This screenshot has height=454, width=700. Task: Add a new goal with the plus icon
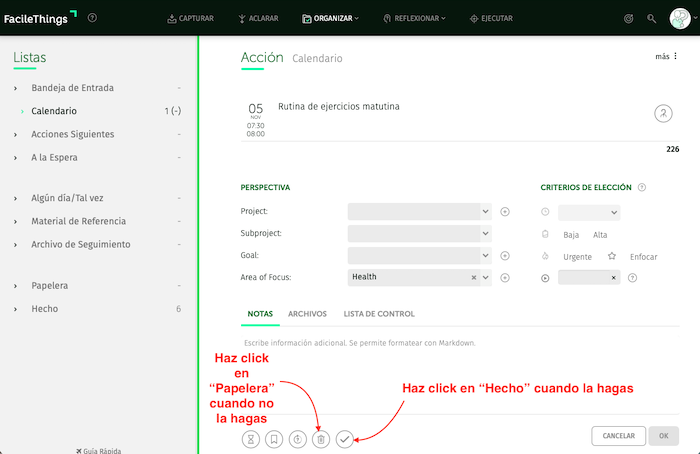(505, 256)
